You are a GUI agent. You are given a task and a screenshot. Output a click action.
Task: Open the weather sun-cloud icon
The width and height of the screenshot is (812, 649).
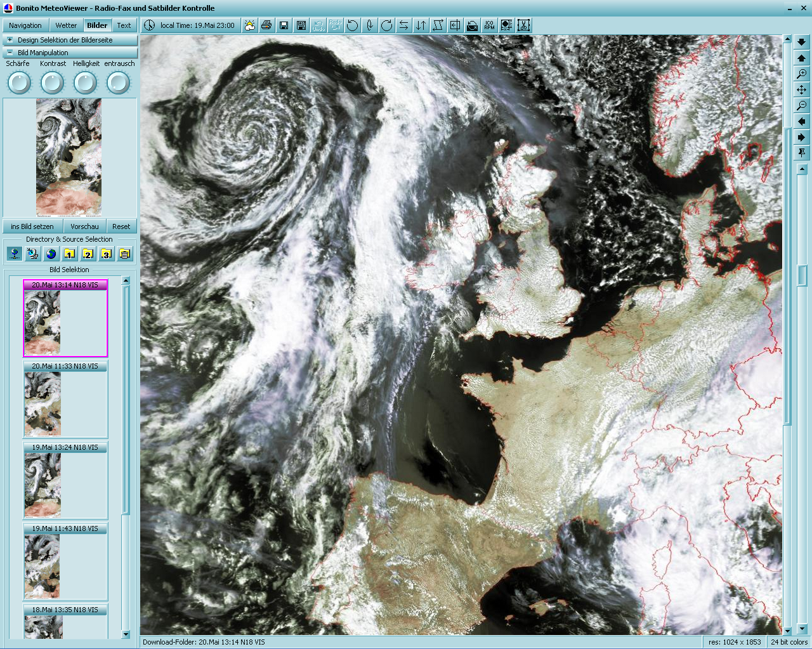tap(249, 25)
